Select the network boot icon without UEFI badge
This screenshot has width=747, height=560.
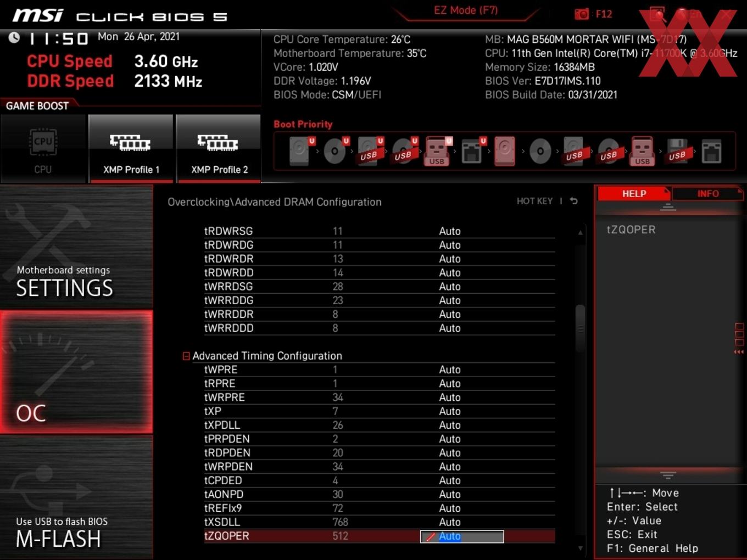coord(711,151)
